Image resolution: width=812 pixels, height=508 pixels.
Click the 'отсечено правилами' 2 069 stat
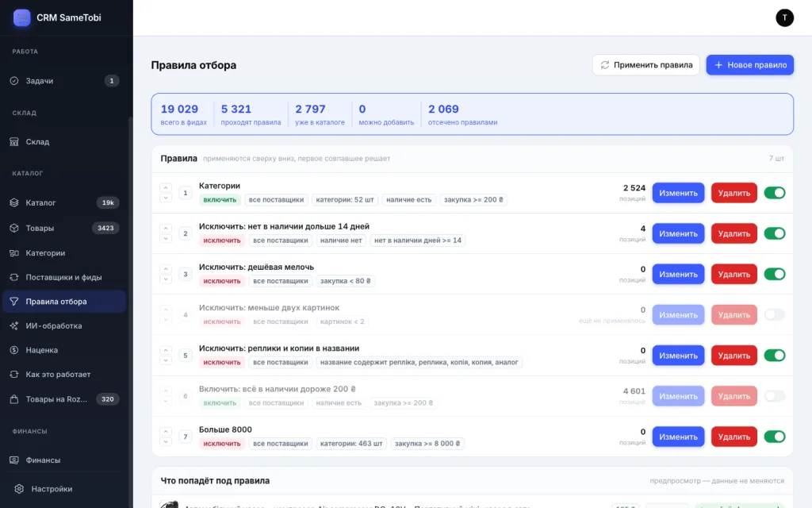(462, 114)
